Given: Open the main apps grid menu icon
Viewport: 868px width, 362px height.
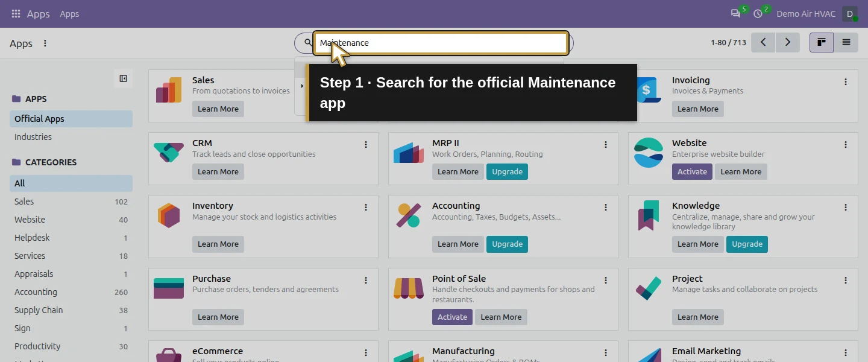Looking at the screenshot, I should 16,13.
